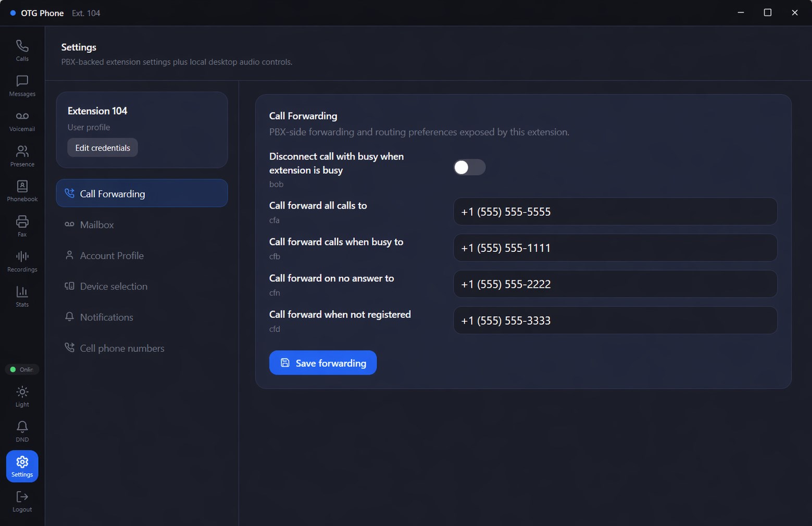Edit the forward when not registered field

tap(615, 320)
